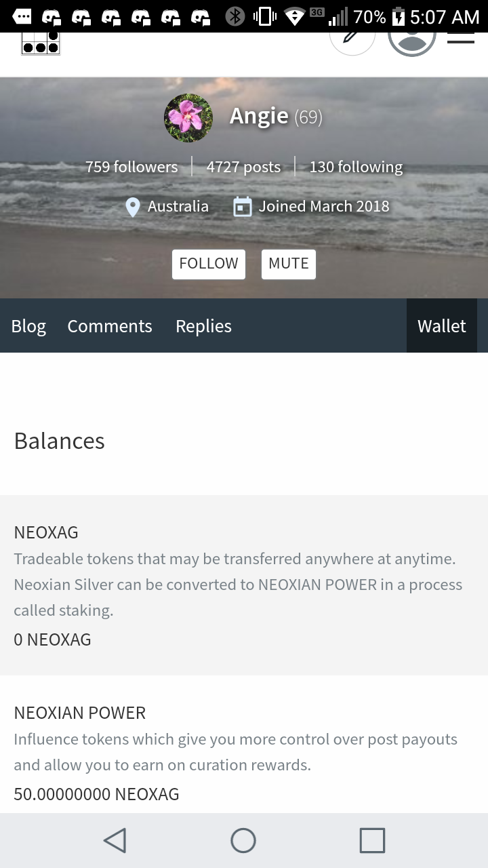Tap the Android back triangle button
The height and width of the screenshot is (868, 488).
(x=115, y=841)
